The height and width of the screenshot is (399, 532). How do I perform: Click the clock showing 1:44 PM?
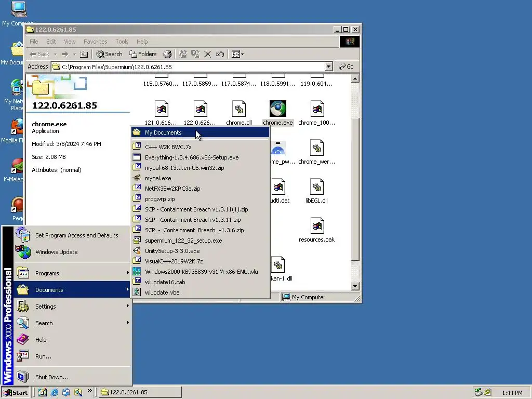click(512, 393)
